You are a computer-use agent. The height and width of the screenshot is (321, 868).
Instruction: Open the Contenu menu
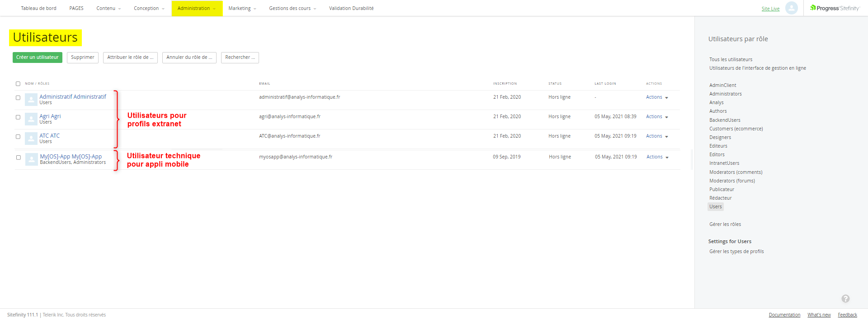108,8
